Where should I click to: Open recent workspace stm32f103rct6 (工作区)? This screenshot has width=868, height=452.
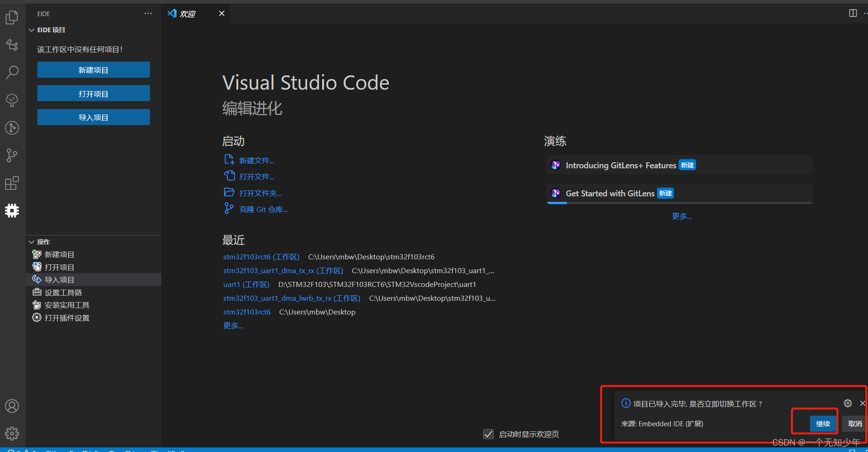[x=261, y=257]
